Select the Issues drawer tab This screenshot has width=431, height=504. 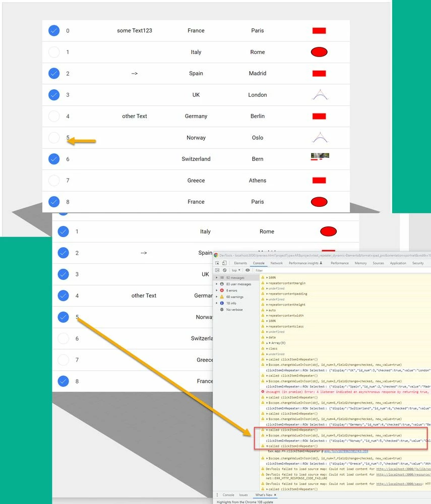(243, 495)
